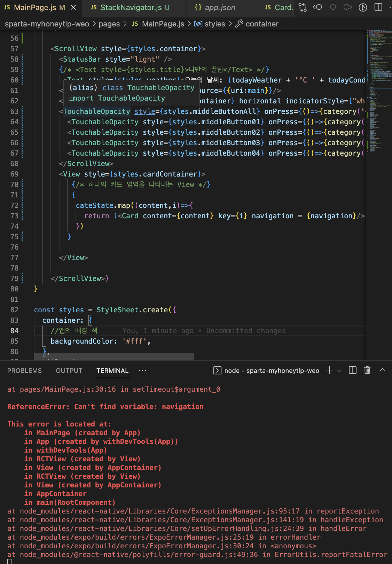
Task: Click sparta-myhoneytip-weo breadcrumb folder
Action: coord(47,24)
